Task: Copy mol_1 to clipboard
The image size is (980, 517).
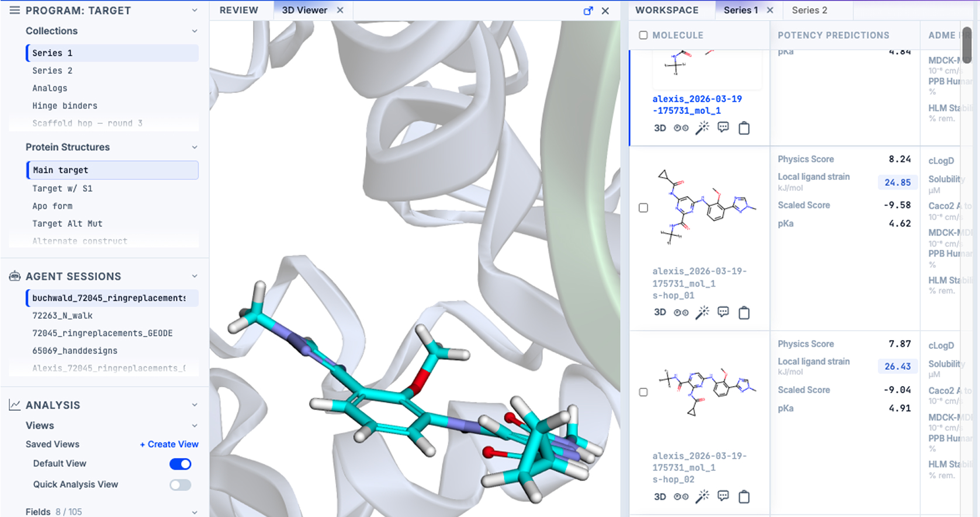Action: 744,128
